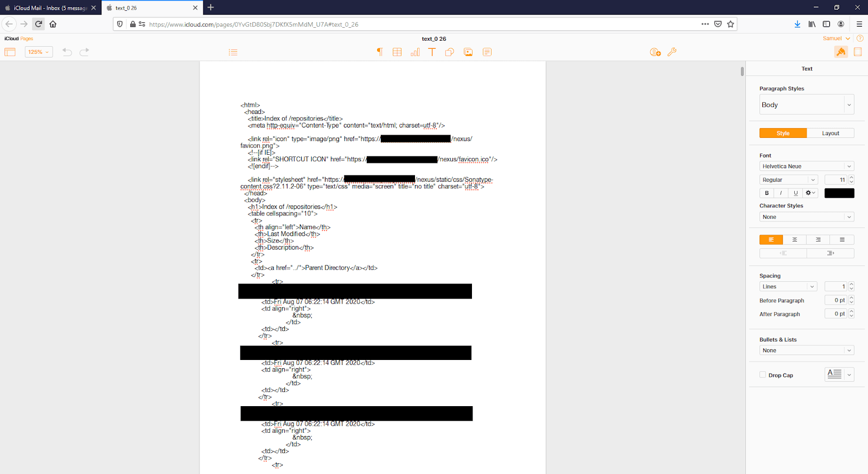
Task: Toggle bold text formatting
Action: click(x=767, y=193)
